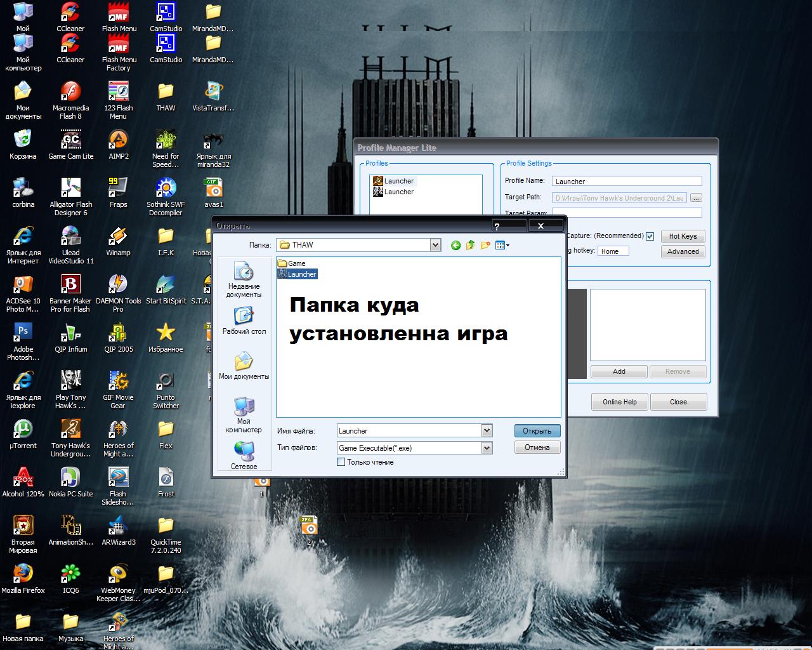Launch Start BitSpirit shortcut

pos(166,289)
